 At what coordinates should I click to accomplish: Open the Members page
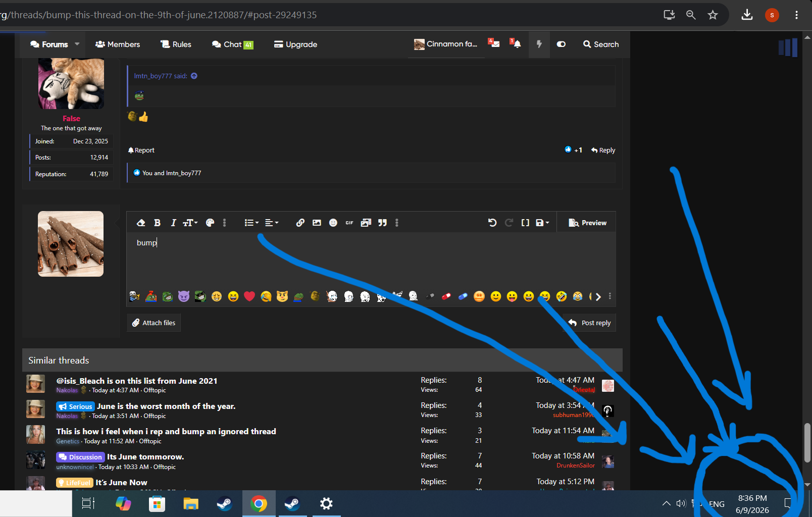click(x=118, y=44)
